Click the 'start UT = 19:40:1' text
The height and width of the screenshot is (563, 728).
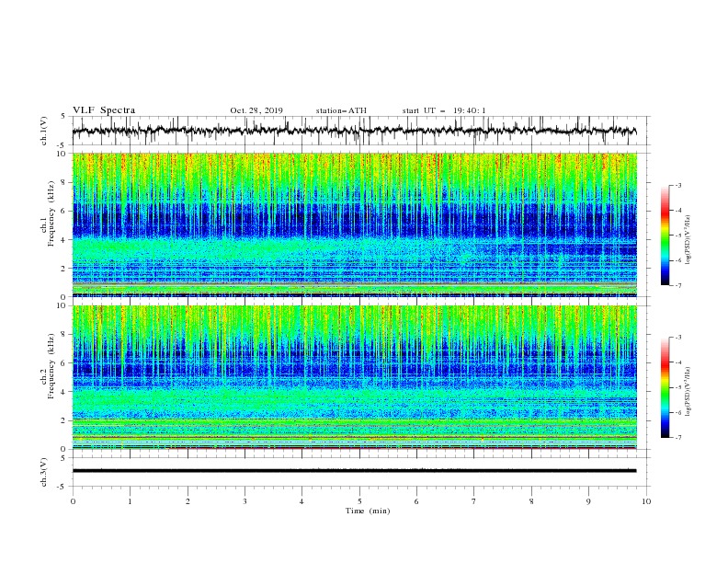tap(444, 110)
